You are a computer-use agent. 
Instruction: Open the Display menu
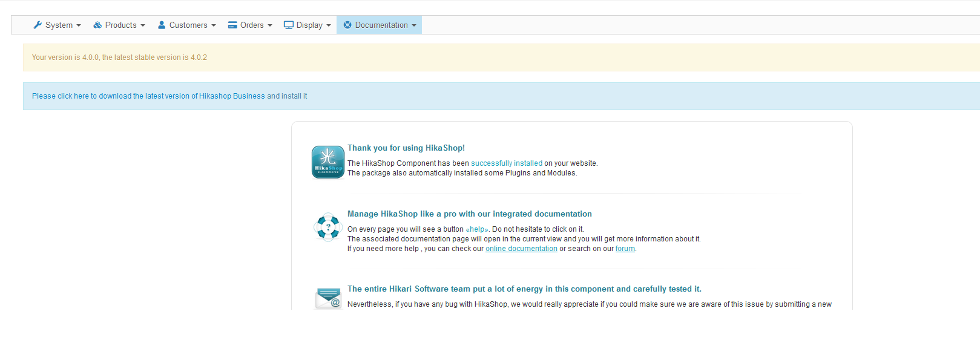point(307,25)
